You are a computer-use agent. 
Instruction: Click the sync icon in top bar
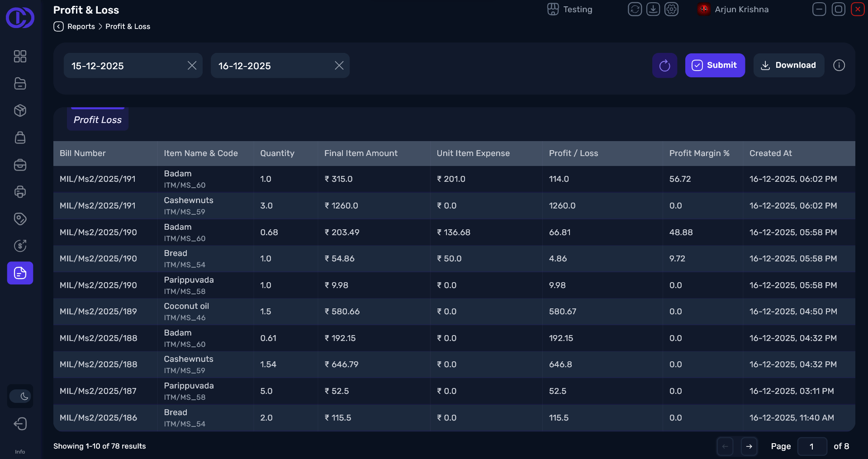635,9
